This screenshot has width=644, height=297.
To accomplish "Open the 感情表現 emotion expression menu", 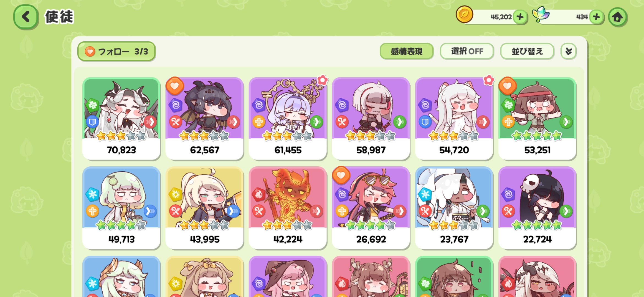I will click(406, 51).
